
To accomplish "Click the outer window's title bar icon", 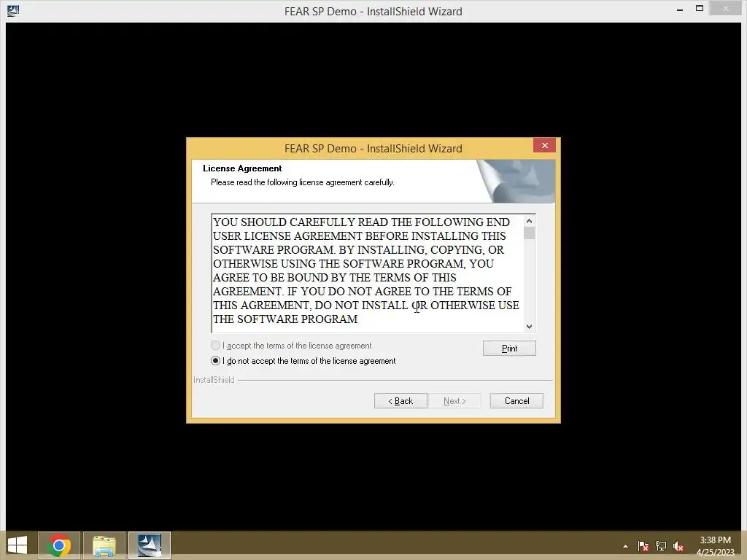I will (13, 10).
